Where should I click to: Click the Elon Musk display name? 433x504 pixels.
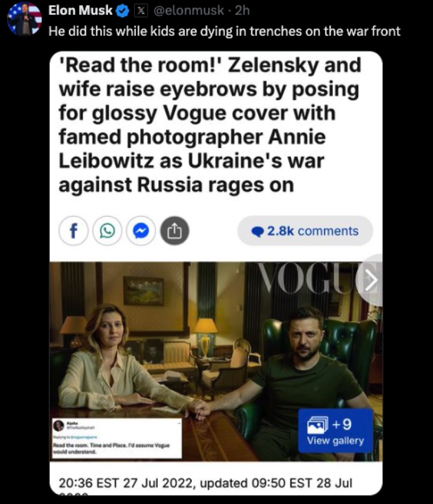(80, 11)
